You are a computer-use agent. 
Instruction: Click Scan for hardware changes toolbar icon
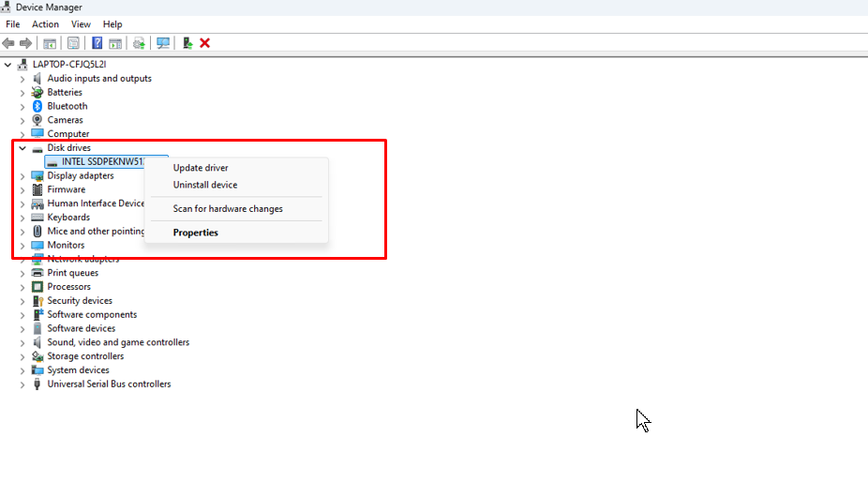point(163,43)
